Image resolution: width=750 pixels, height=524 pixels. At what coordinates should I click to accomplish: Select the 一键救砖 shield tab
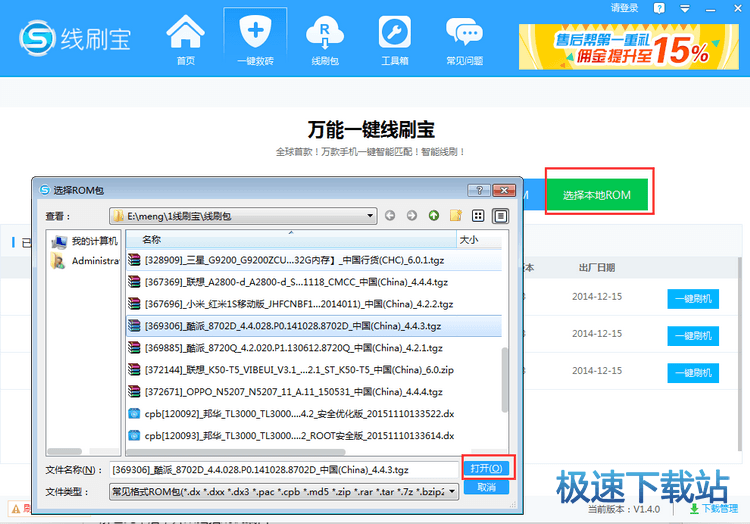pos(255,40)
